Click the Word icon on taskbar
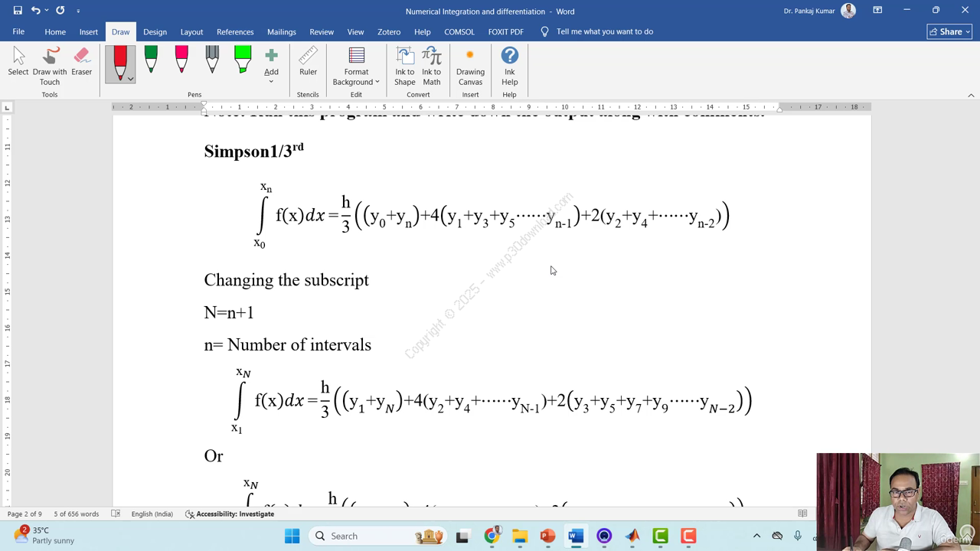Screen dimensions: 980x551 coord(576,536)
